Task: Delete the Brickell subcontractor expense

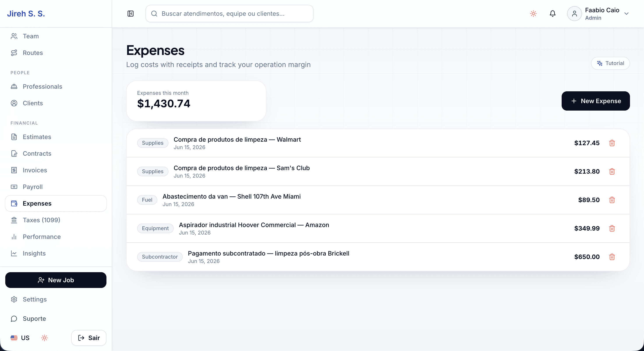Action: [612, 257]
